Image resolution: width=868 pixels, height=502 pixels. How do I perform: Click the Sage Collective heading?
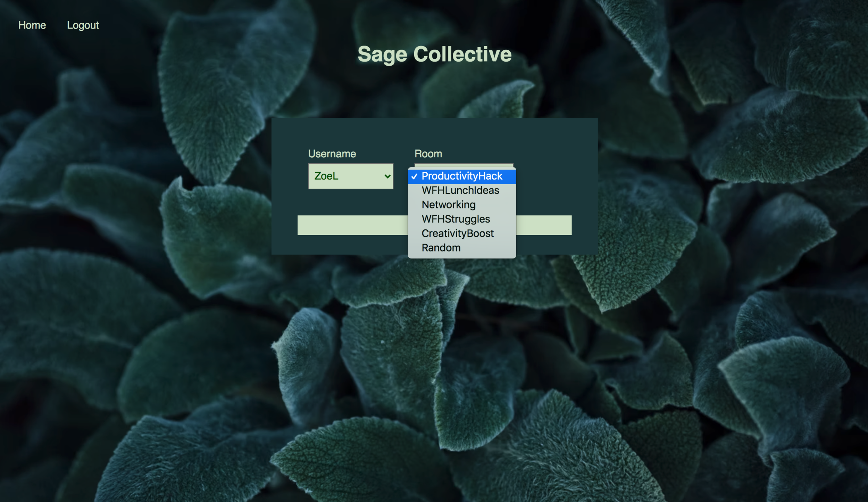click(434, 55)
